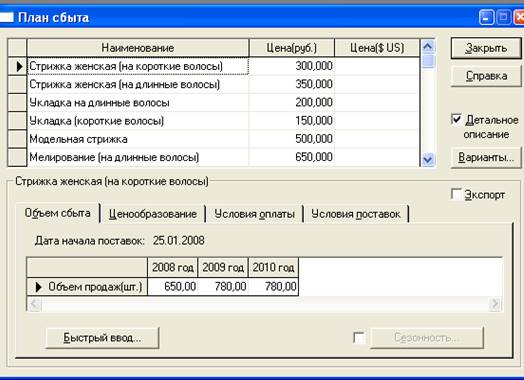Edit 2010 sales volume cell 780,00
Screen dimensions: 524x380
tap(273, 287)
